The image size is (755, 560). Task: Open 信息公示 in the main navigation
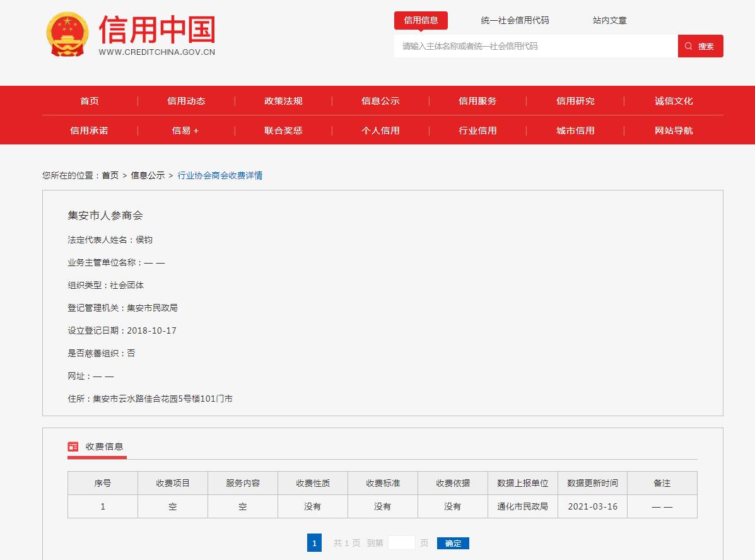click(x=380, y=101)
